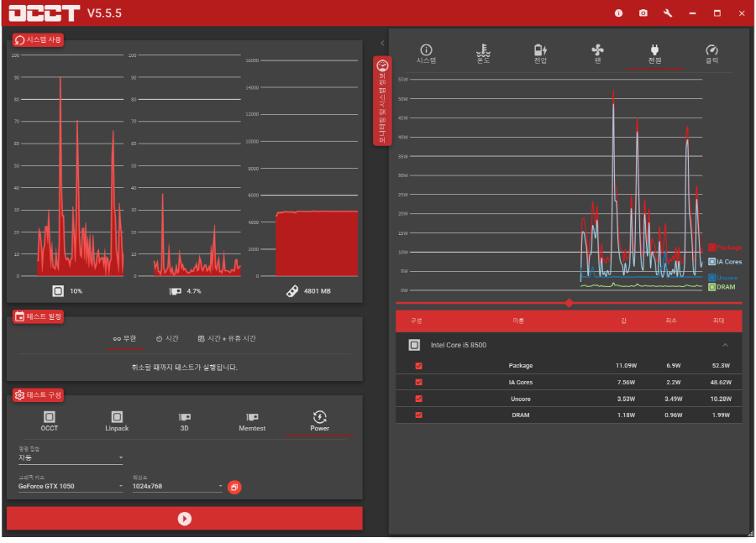Minimize the OCCT window
Image resolution: width=756 pixels, height=543 pixels.
[692, 13]
